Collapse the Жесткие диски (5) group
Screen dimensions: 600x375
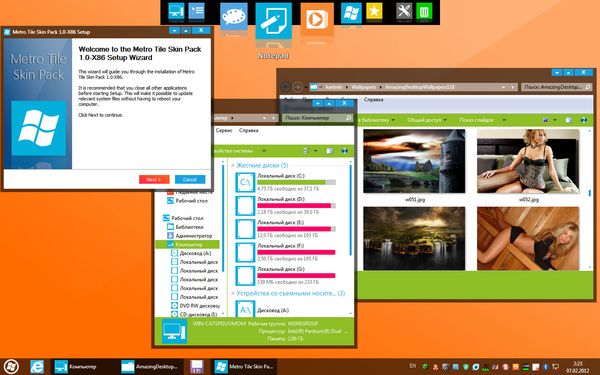(232, 165)
